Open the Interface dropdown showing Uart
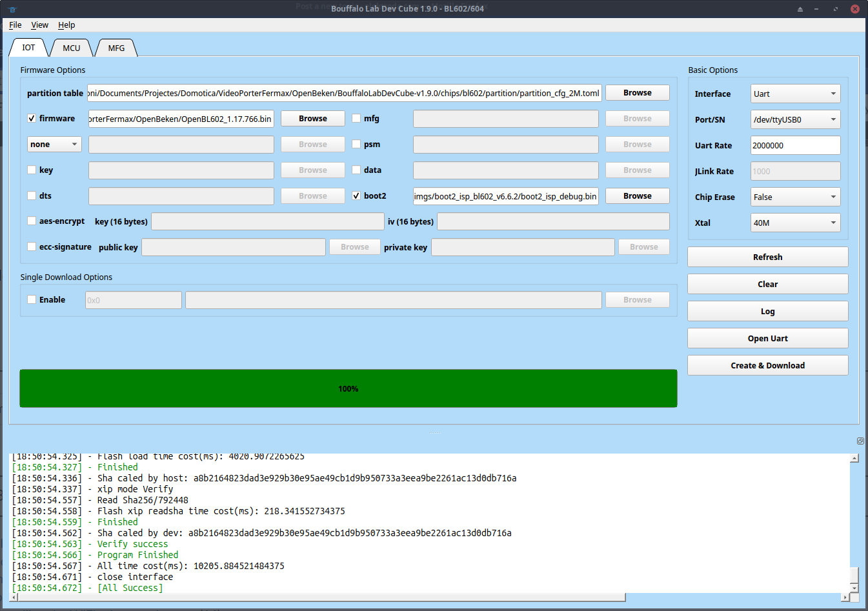Viewport: 868px width, 611px height. click(795, 94)
